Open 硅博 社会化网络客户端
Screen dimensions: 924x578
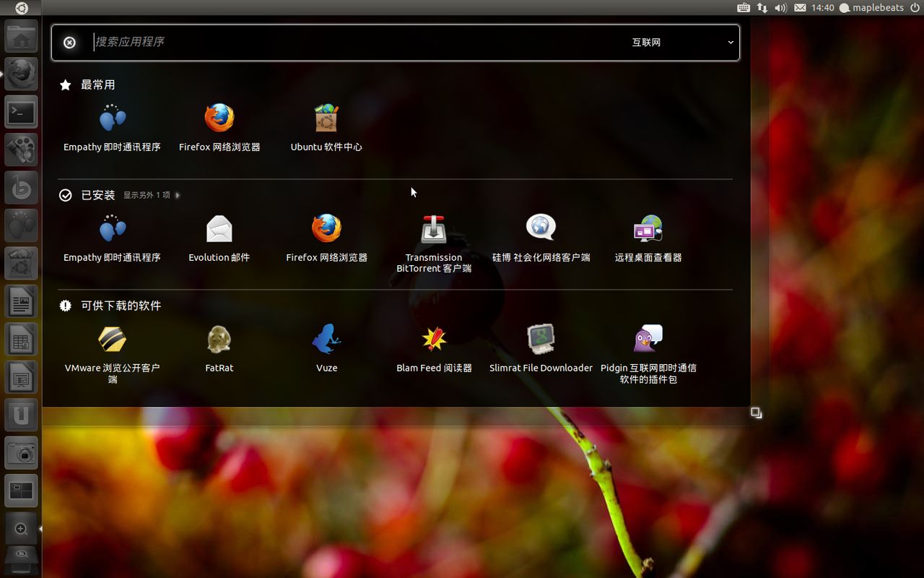point(541,238)
